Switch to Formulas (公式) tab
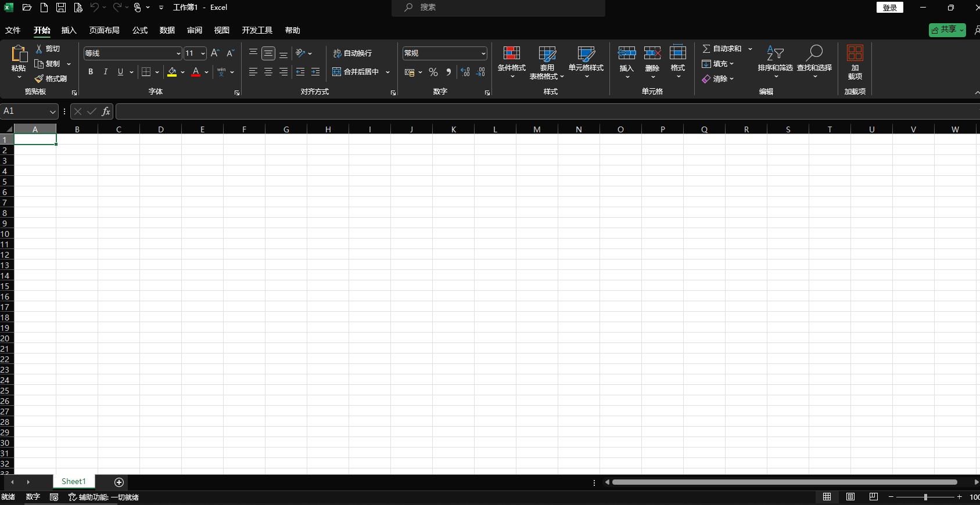 (x=140, y=30)
